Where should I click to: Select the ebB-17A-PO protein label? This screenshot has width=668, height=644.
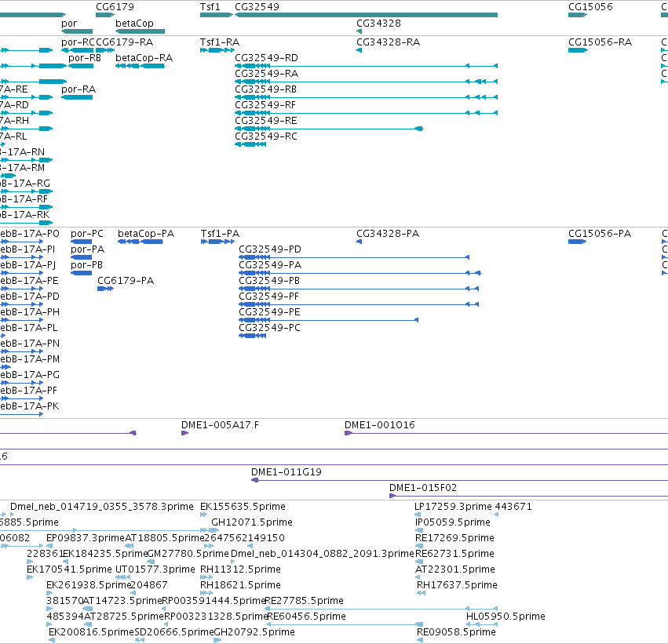coord(29,235)
